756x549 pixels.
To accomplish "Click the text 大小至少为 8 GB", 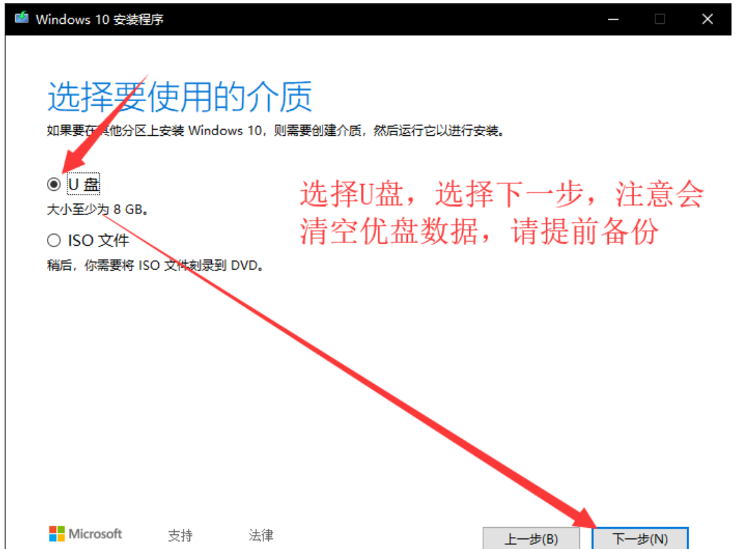I will (x=97, y=209).
